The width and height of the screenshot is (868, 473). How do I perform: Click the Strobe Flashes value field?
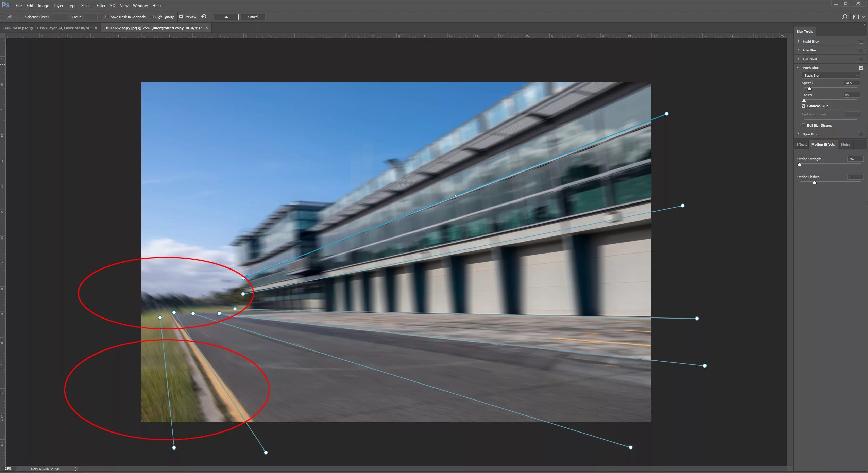click(x=854, y=177)
